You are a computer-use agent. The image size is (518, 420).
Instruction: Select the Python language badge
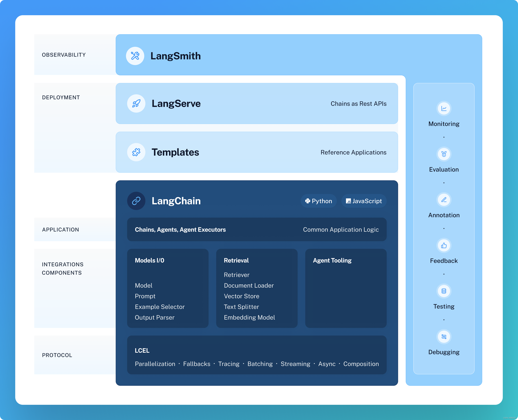tap(319, 201)
